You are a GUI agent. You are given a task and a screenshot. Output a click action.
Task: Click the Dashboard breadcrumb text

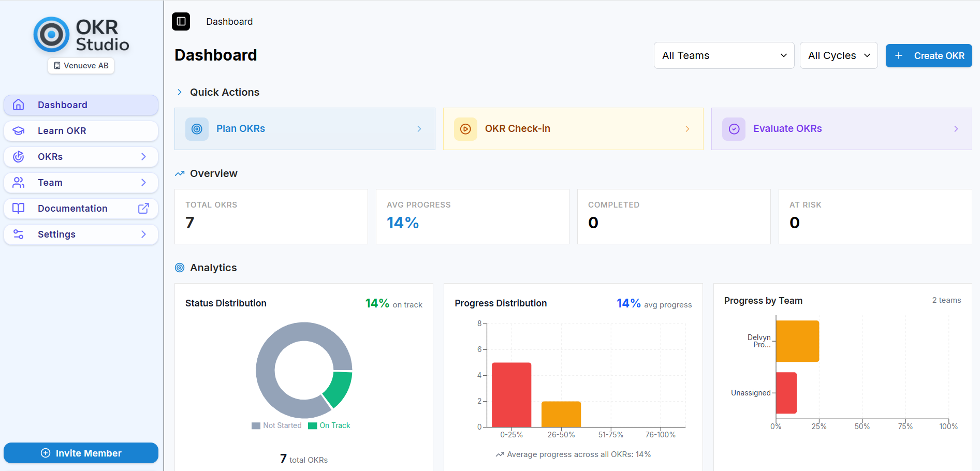tap(229, 22)
